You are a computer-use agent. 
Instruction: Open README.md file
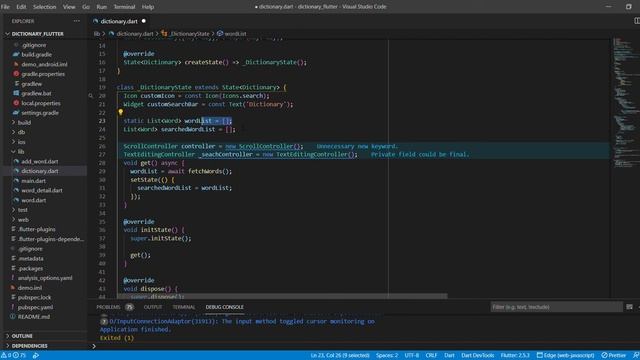pyautogui.click(x=33, y=317)
